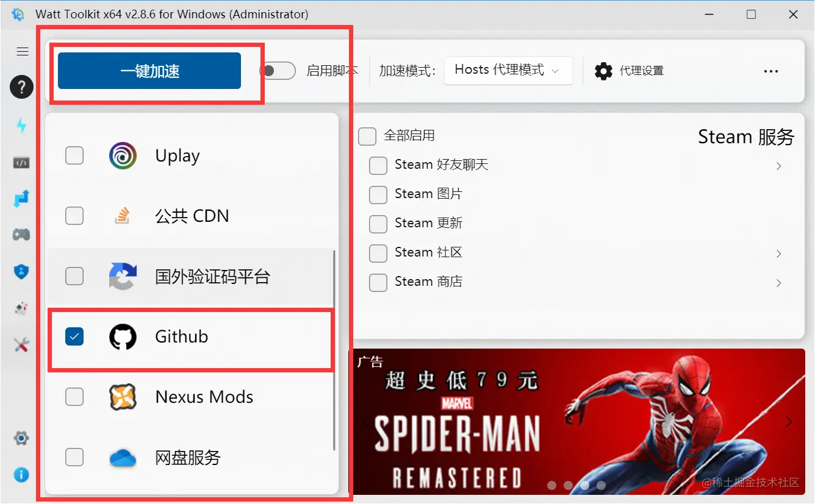Click the Steam 服务 heading
Screen dimensions: 815x504
746,137
